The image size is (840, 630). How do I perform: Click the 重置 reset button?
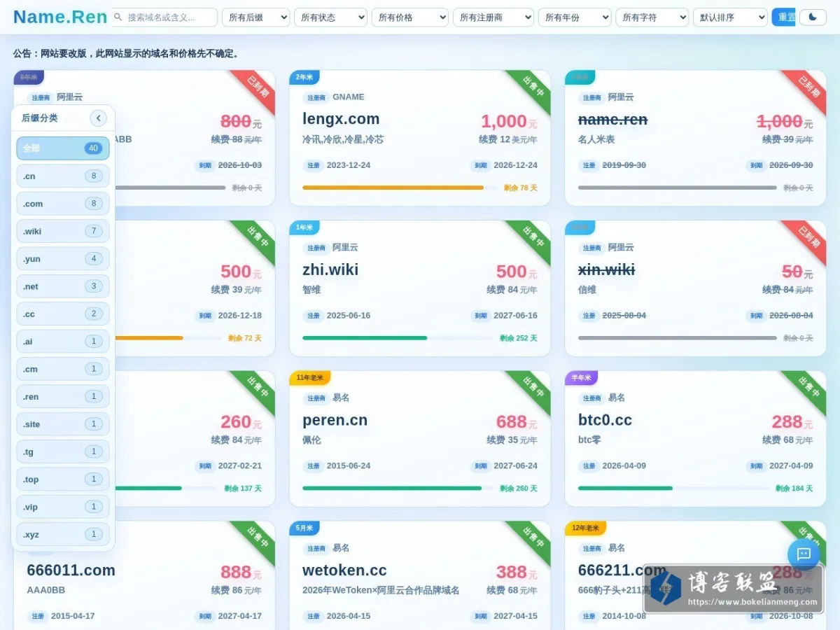tap(784, 17)
